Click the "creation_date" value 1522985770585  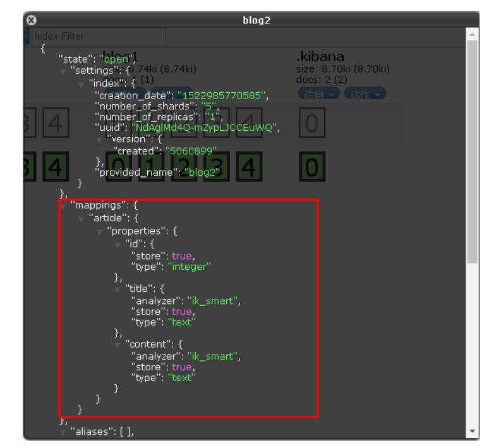pos(222,96)
